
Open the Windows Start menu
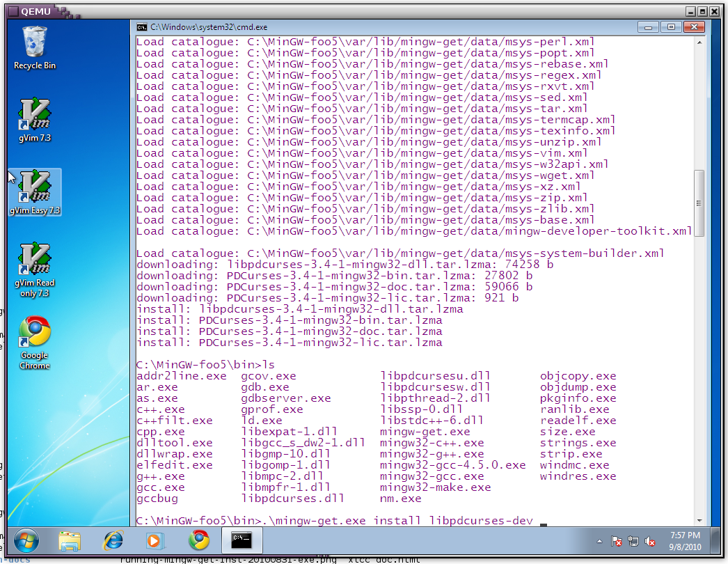(26, 540)
